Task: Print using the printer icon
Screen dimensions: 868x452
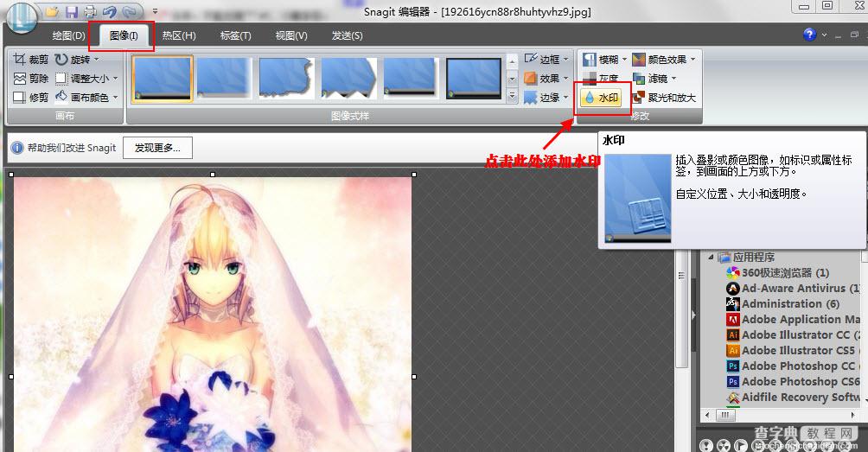Action: coord(90,11)
